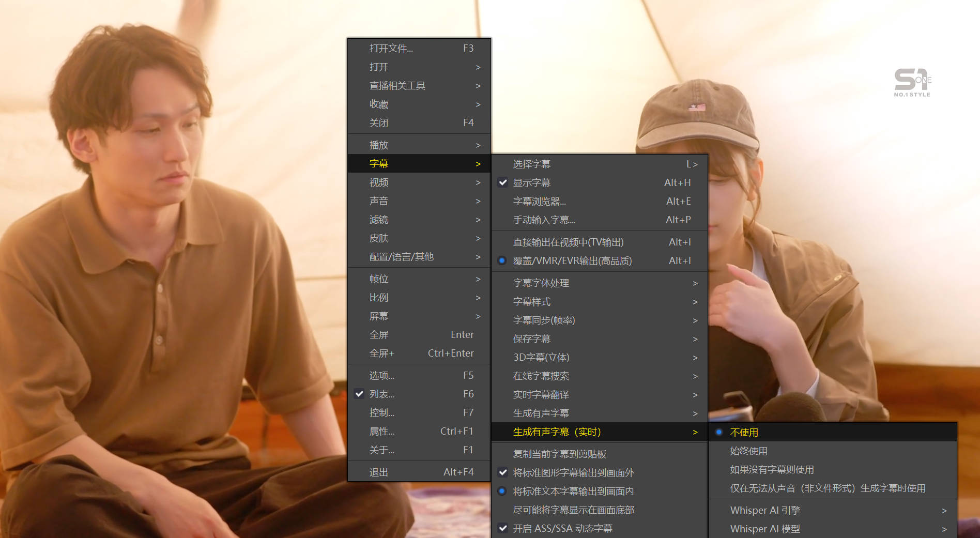This screenshot has width=980, height=538.
Task: Expand 生成有声字幕 submenu
Action: [600, 413]
